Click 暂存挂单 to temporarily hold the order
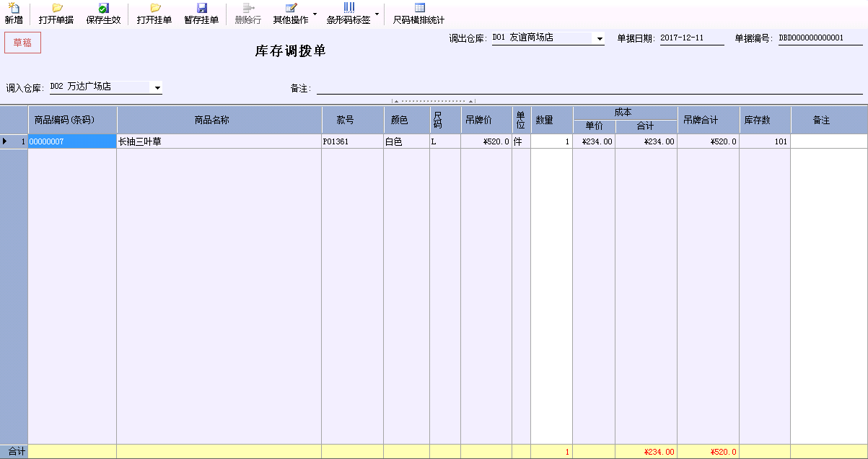The height and width of the screenshot is (459, 868). click(201, 12)
